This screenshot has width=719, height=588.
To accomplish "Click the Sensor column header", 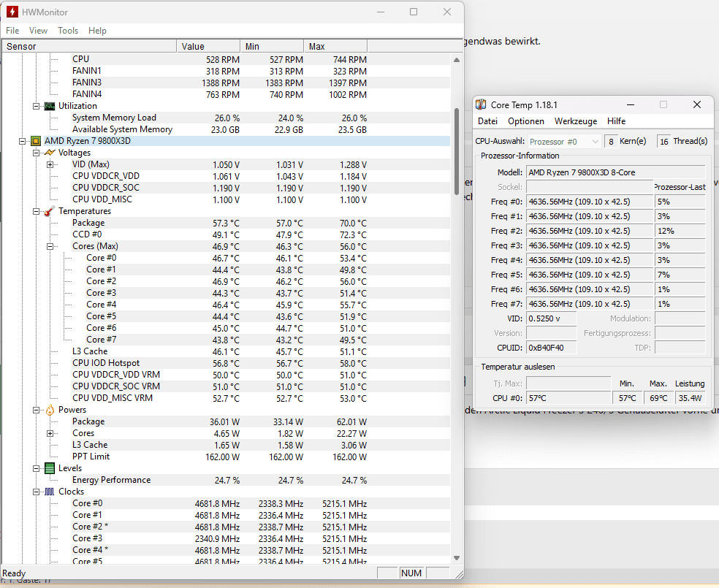I will [89, 46].
